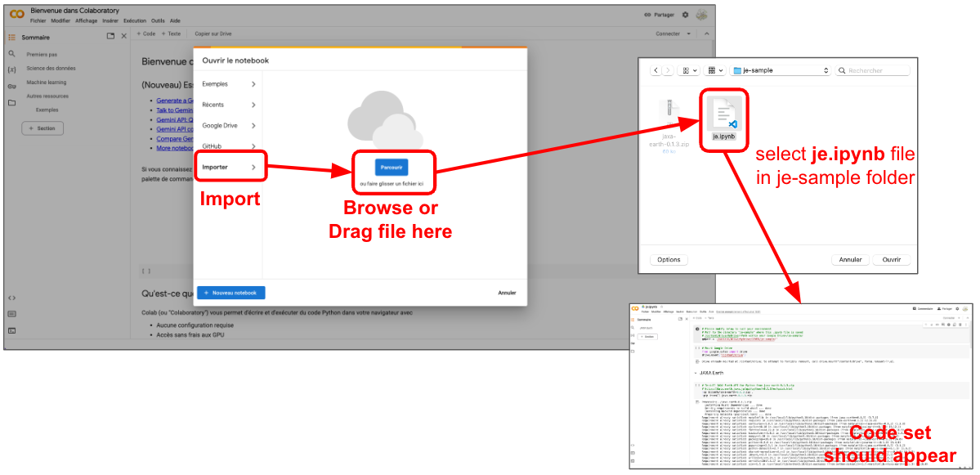Open the Fichier menu in Bienvenue window
Screen dimensions: 980x475
(38, 20)
